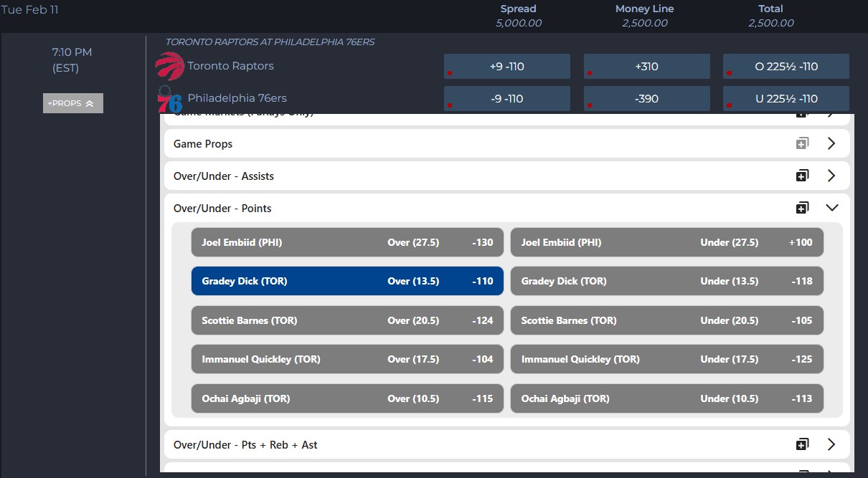This screenshot has height=478, width=868.
Task: Expand the Over/Under - Pts + Reb + Ast chevron
Action: tap(831, 444)
